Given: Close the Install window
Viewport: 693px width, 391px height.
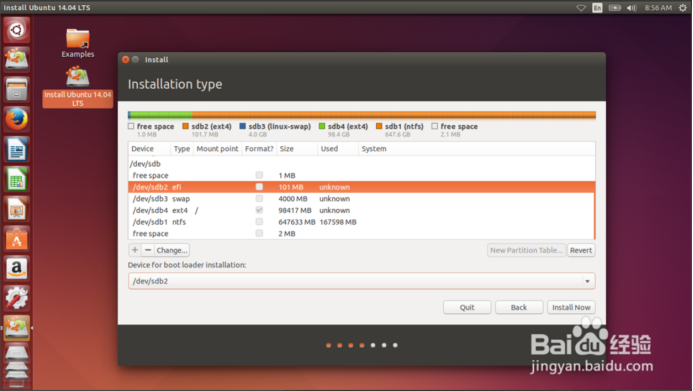Looking at the screenshot, I should (x=126, y=59).
